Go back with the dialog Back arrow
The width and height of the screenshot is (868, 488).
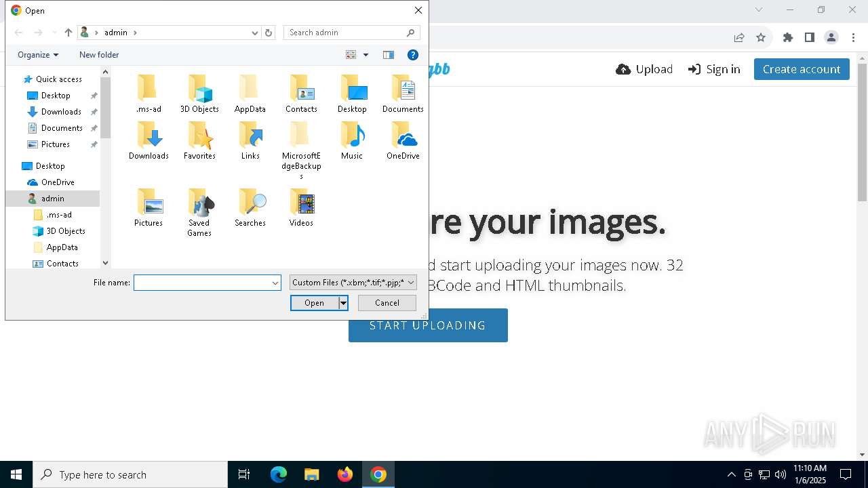point(18,33)
